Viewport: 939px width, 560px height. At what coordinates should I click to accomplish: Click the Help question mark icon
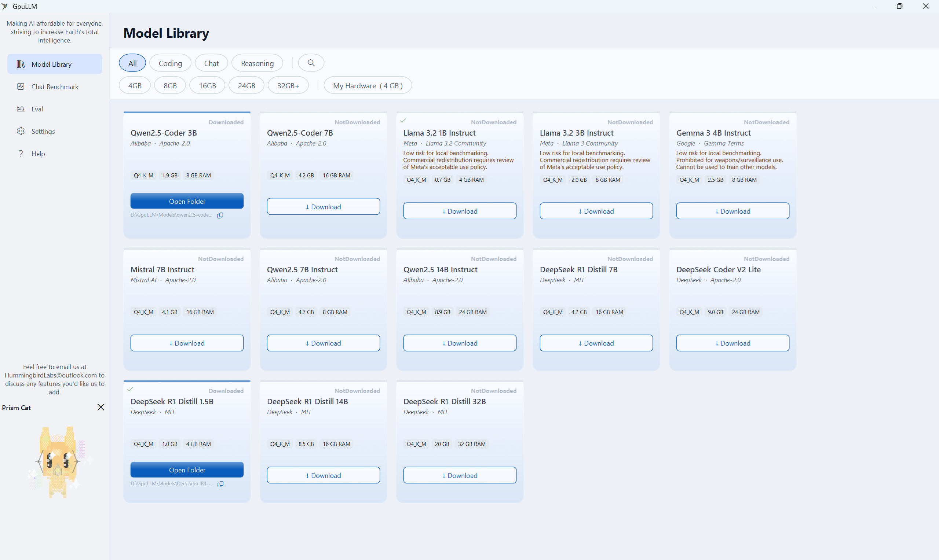(21, 153)
